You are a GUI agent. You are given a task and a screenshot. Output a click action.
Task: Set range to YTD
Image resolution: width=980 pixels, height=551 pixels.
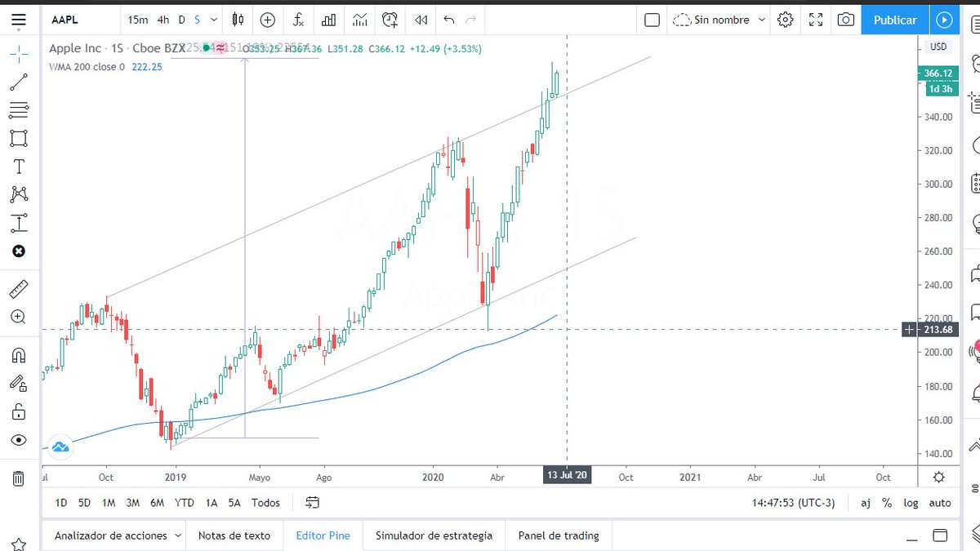pyautogui.click(x=185, y=503)
